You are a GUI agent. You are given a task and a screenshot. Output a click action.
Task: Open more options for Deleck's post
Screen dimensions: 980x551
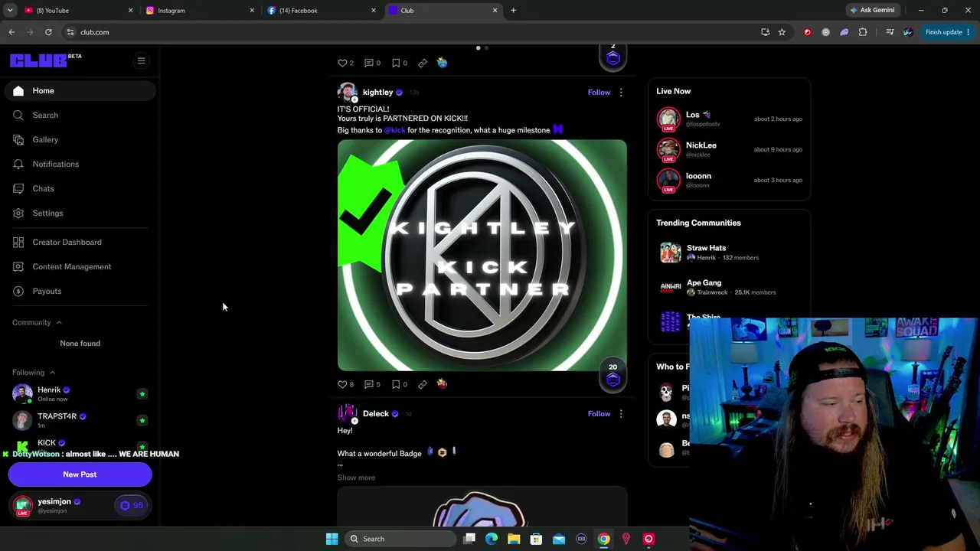621,414
